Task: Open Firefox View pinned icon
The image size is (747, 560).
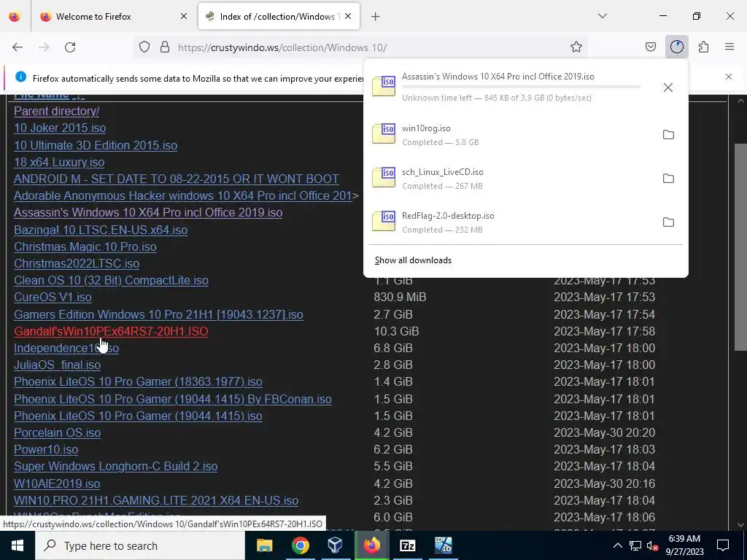Action: [x=15, y=17]
